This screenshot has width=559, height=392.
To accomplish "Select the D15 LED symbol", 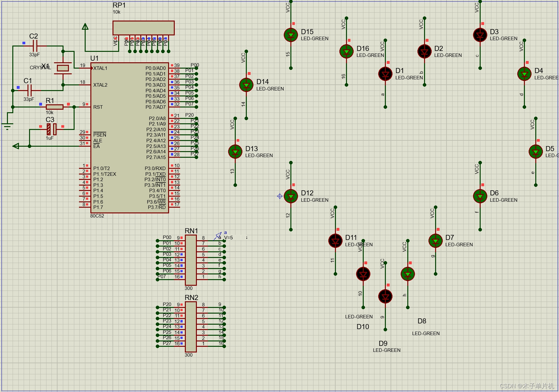I will click(x=291, y=35).
